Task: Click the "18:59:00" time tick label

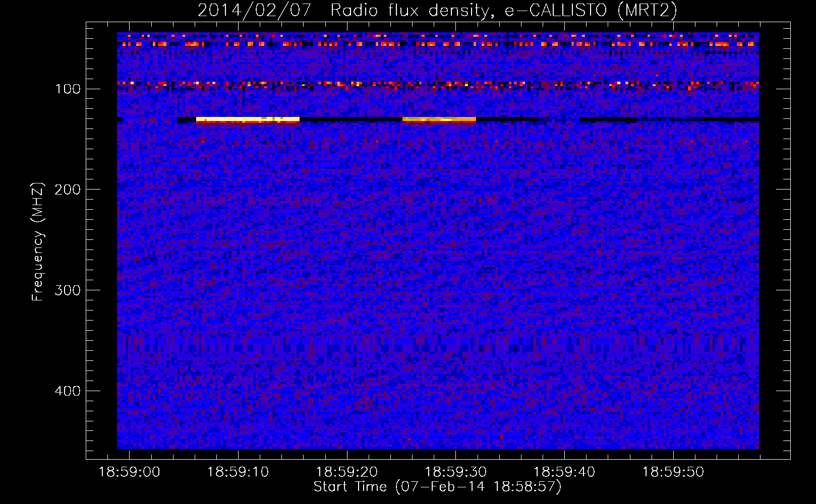Action: (129, 472)
